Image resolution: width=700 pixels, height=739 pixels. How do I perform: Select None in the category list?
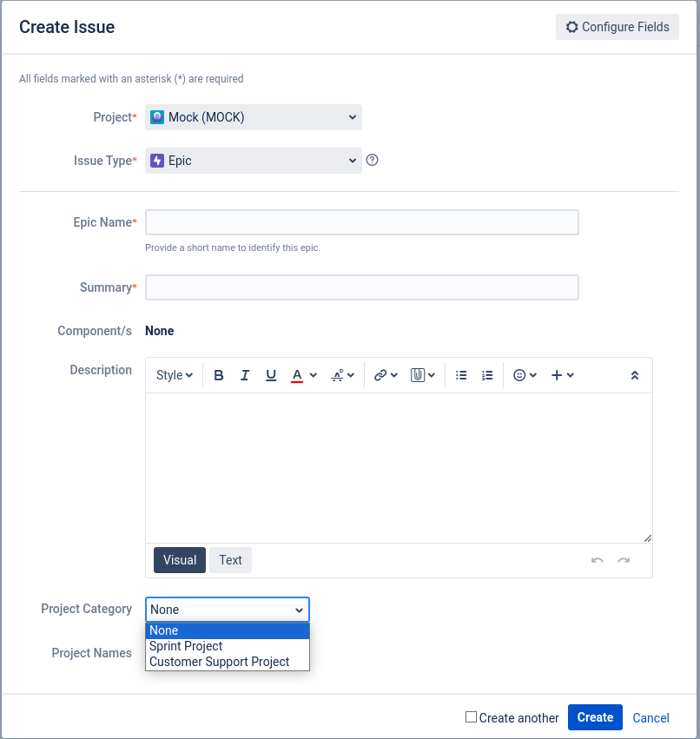click(228, 630)
